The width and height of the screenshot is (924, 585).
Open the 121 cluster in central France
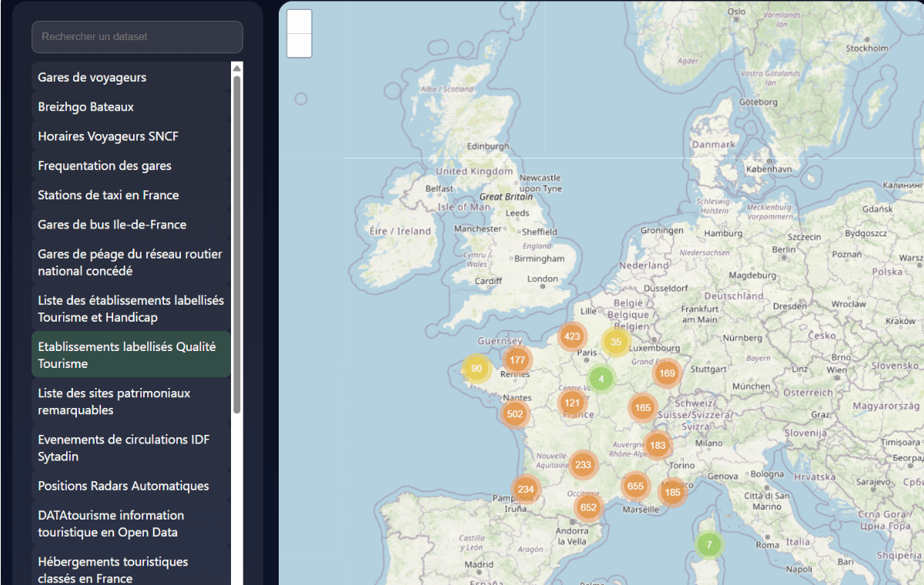click(572, 403)
